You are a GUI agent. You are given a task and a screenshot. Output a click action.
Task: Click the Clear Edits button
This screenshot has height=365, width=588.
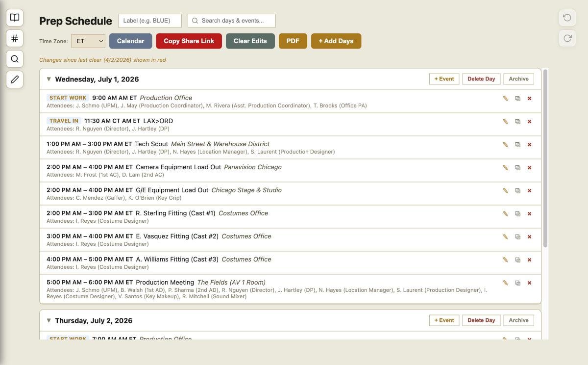click(x=250, y=41)
